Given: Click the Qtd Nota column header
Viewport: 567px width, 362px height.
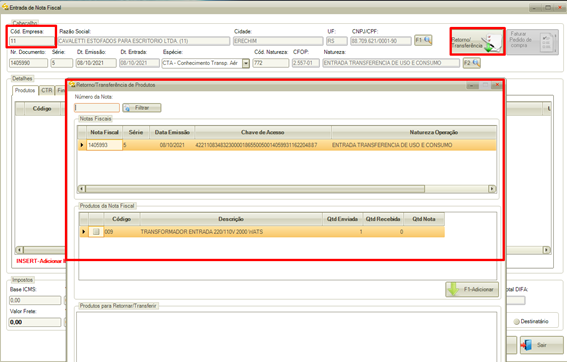Looking at the screenshot, I should point(424,219).
